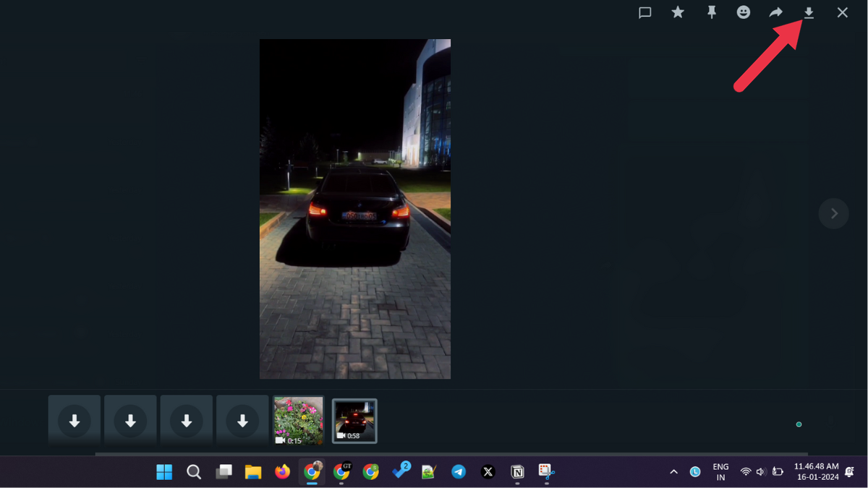Image resolution: width=868 pixels, height=488 pixels.
Task: React with an emoji
Action: point(744,12)
